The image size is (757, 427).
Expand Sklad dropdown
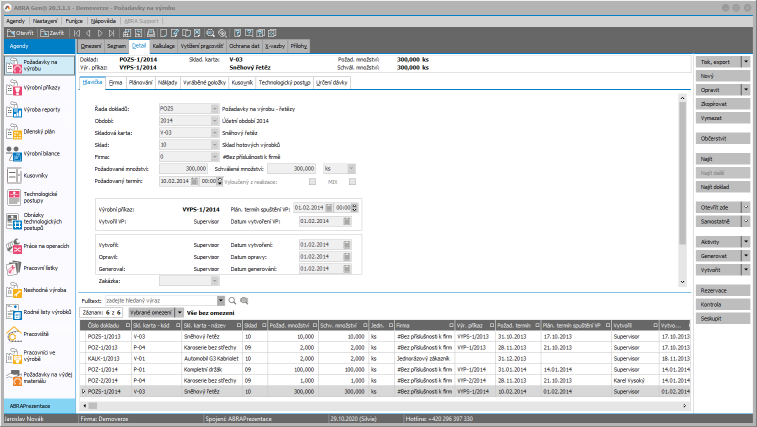click(214, 145)
